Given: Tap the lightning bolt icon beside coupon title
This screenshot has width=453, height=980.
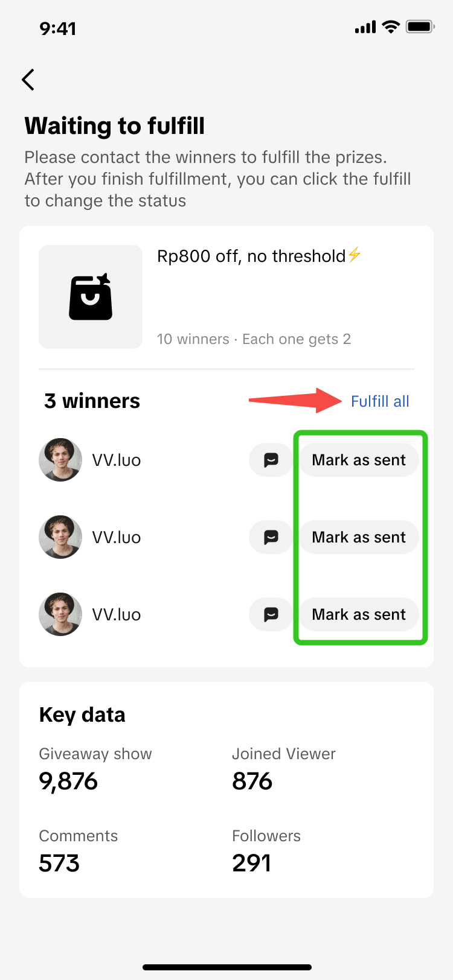Looking at the screenshot, I should 355,255.
